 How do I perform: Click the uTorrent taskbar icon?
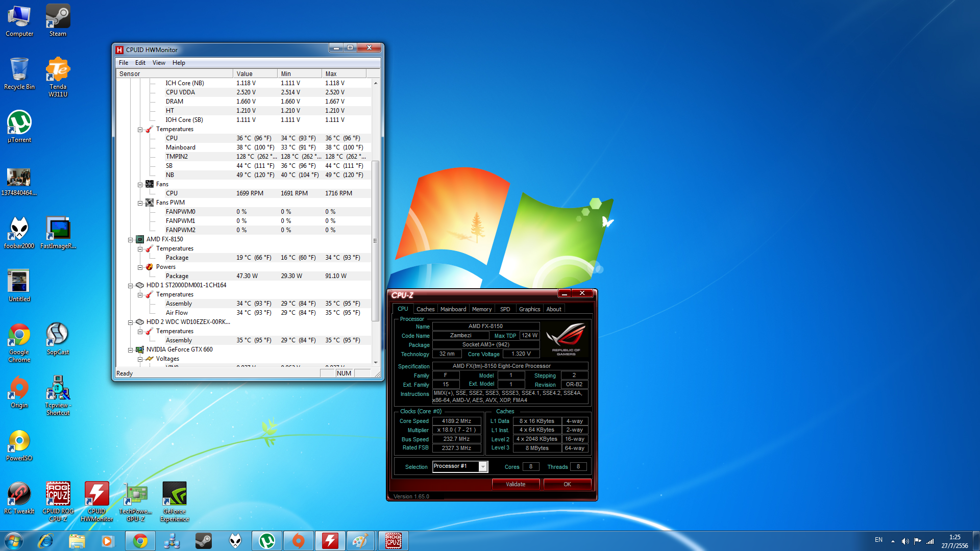(267, 541)
